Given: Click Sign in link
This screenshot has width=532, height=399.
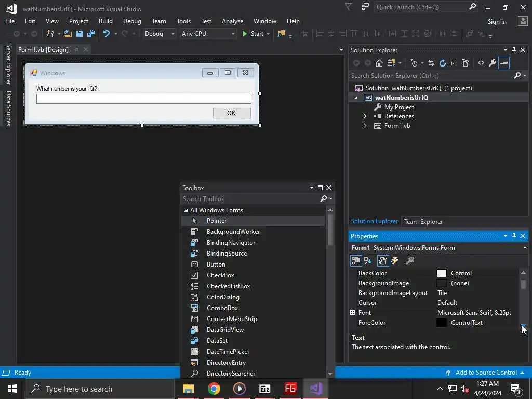Looking at the screenshot, I should coord(497,22).
